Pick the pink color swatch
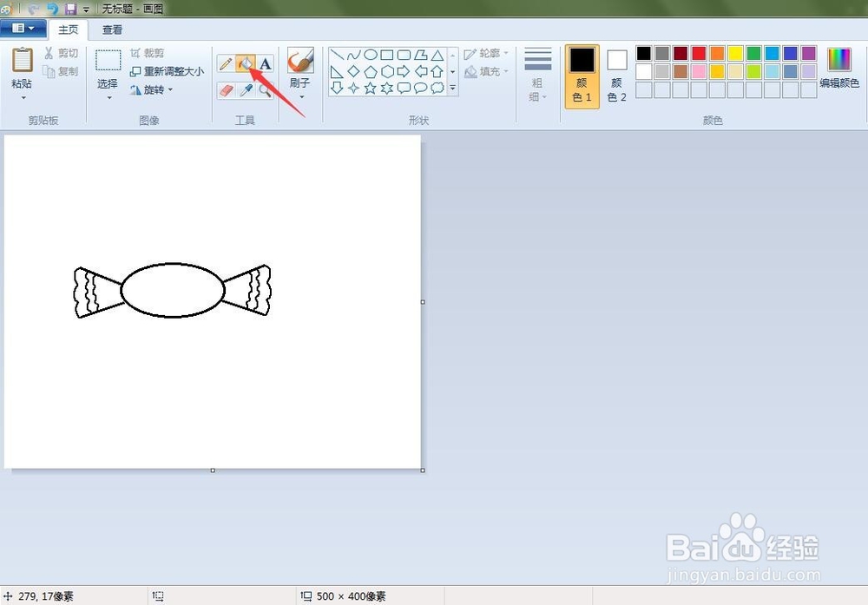The height and width of the screenshot is (605, 868). (x=699, y=71)
